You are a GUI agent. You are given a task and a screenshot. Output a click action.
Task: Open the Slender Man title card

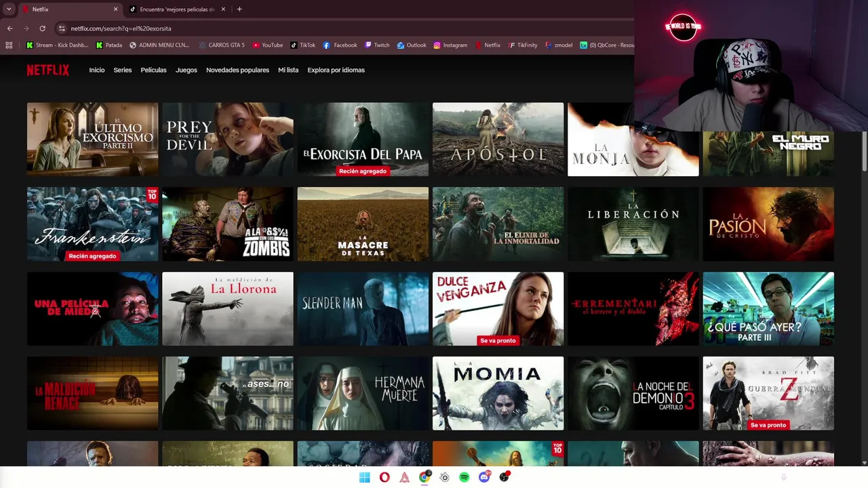click(363, 308)
